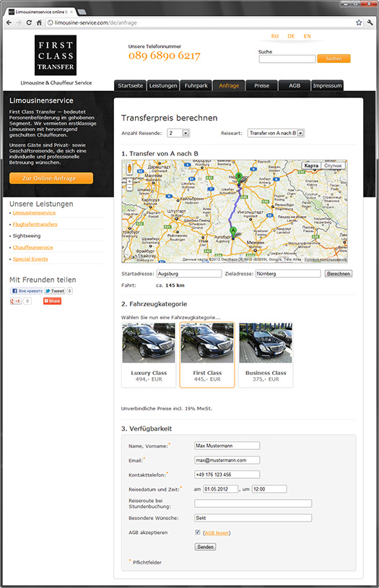Toggle the AGB akzeptieren checkbox
Screen dimensions: 379x588
[198, 532]
